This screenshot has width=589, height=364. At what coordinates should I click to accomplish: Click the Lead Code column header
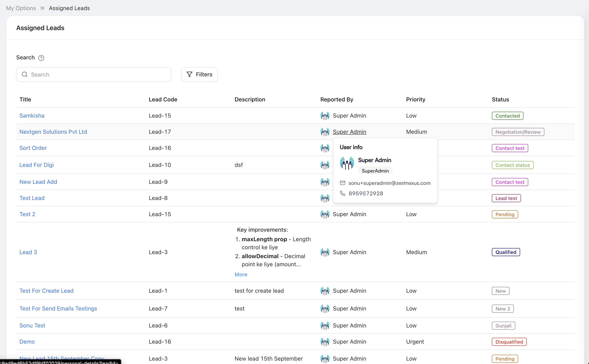163,99
